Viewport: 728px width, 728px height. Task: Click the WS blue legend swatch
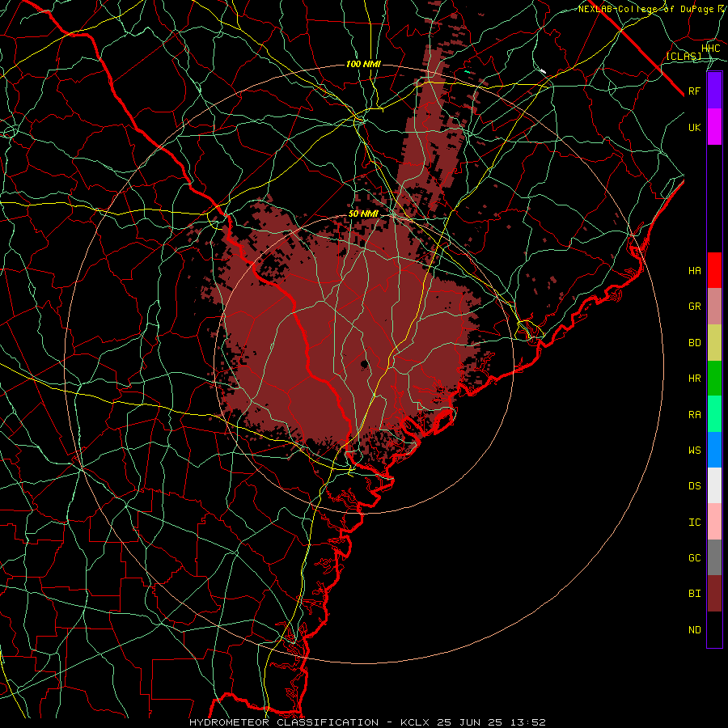coord(714,450)
